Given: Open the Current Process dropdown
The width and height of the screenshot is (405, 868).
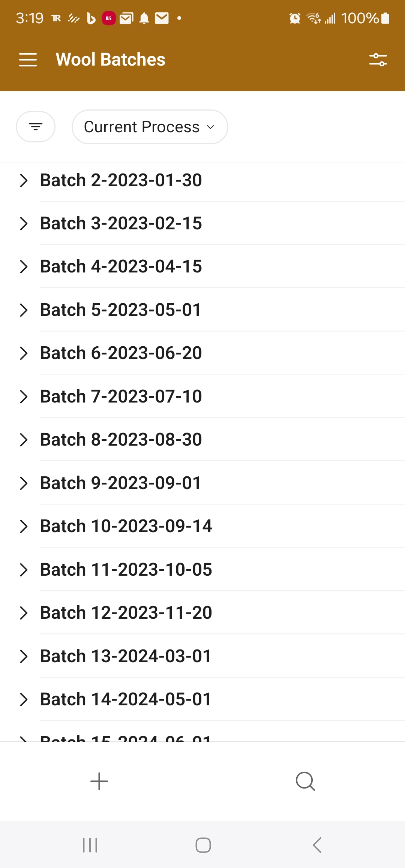Looking at the screenshot, I should [150, 127].
